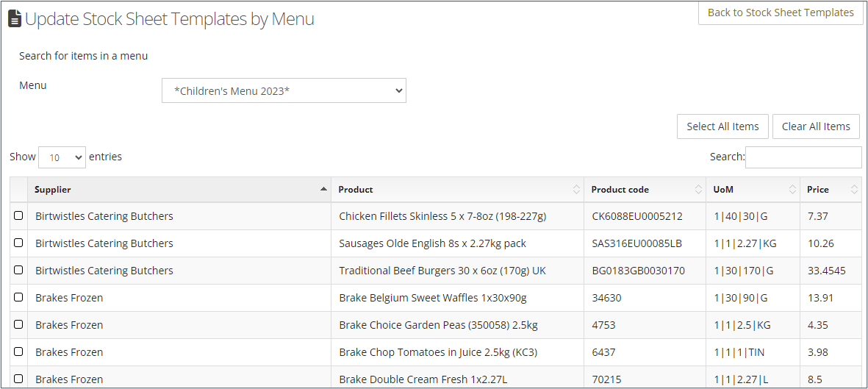Click Chicken Fillets Skinless product name
Viewport: 868px width, 389px height.
point(443,216)
